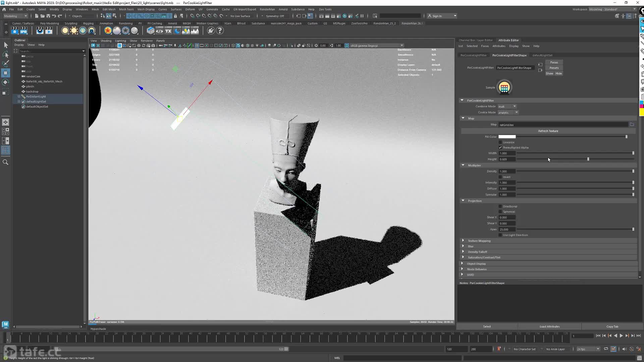Screen dimensions: 644x362
Task: Open the RenderMan menu in menu bar
Action: [267, 9]
